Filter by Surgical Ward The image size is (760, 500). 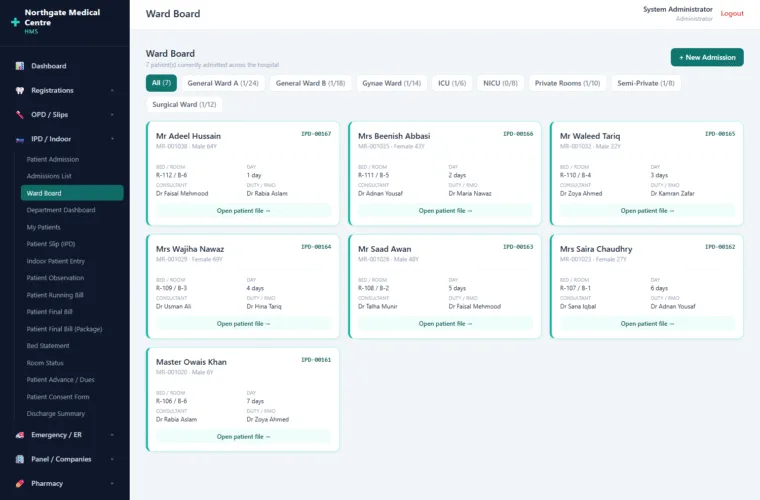coord(184,105)
